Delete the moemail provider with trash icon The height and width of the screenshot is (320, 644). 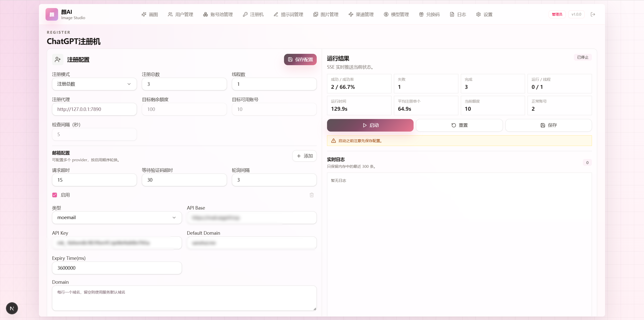(x=312, y=195)
